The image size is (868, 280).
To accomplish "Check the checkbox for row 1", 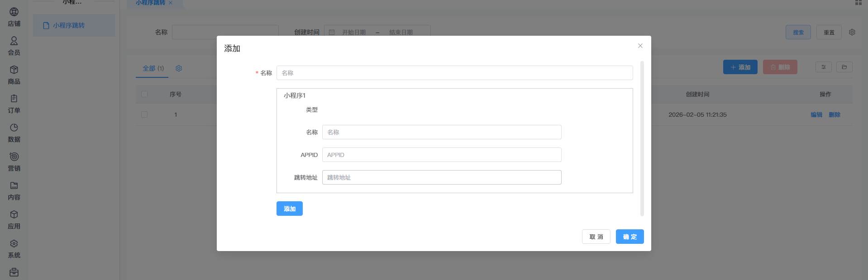I will 144,114.
